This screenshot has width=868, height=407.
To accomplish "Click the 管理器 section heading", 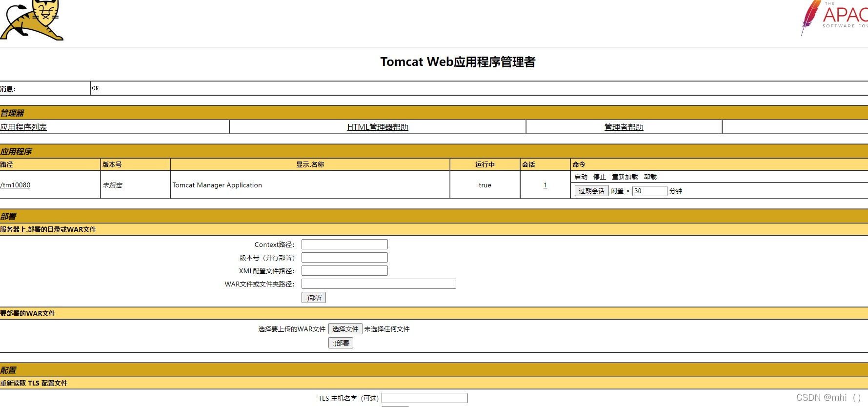I will pyautogui.click(x=12, y=113).
